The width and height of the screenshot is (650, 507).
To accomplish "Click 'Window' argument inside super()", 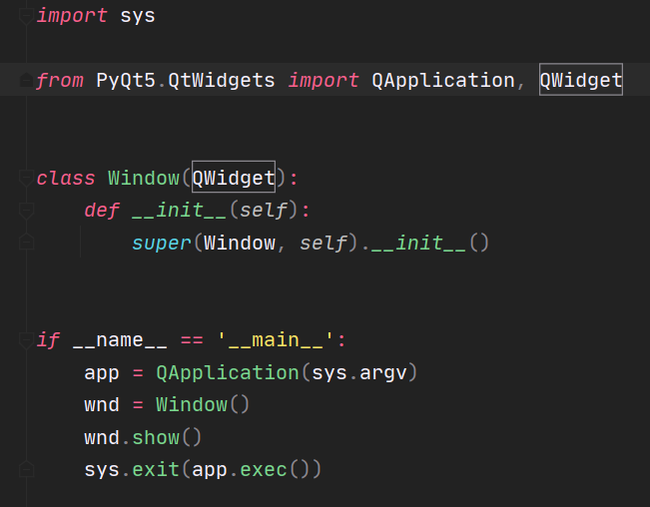I will click(x=240, y=243).
